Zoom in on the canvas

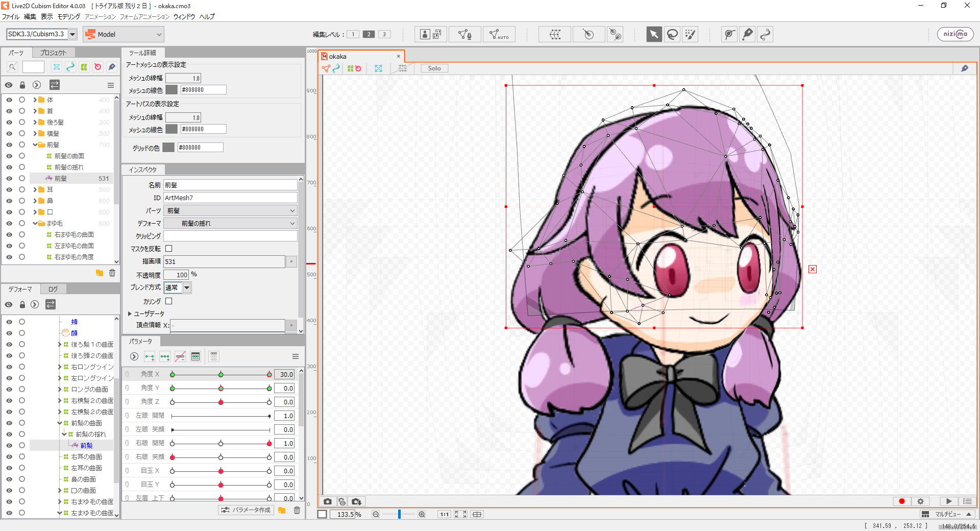(422, 514)
